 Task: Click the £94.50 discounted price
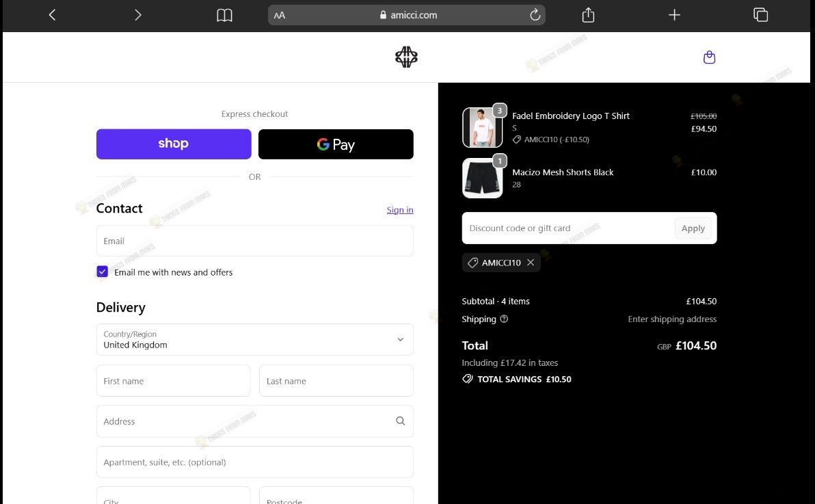pos(704,129)
